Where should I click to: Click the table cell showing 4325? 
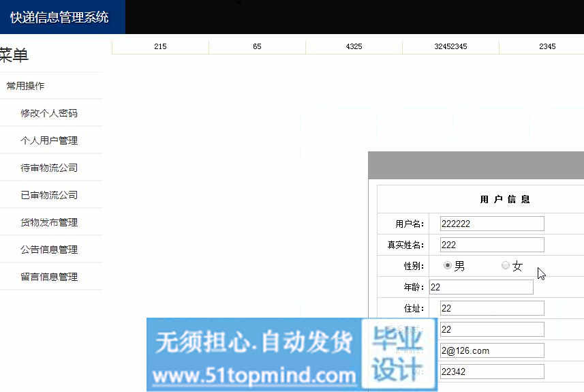coord(354,46)
